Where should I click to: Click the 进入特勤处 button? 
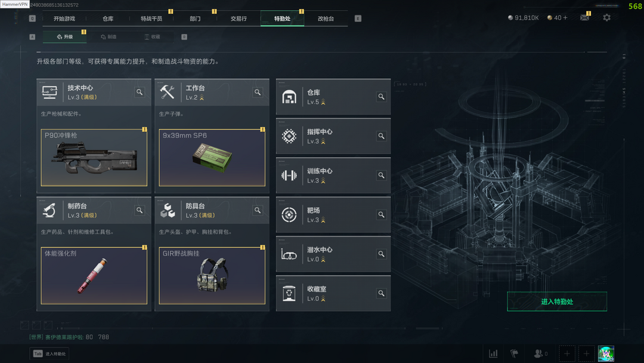557,302
